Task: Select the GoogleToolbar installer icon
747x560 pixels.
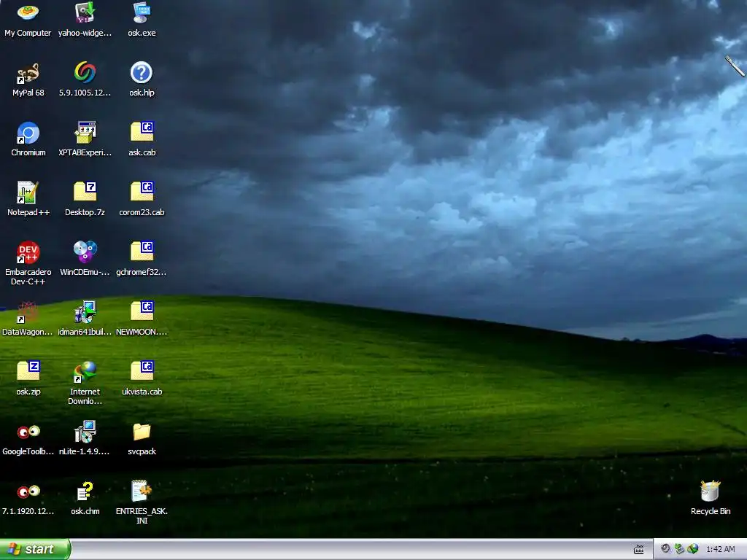Action: pos(28,432)
